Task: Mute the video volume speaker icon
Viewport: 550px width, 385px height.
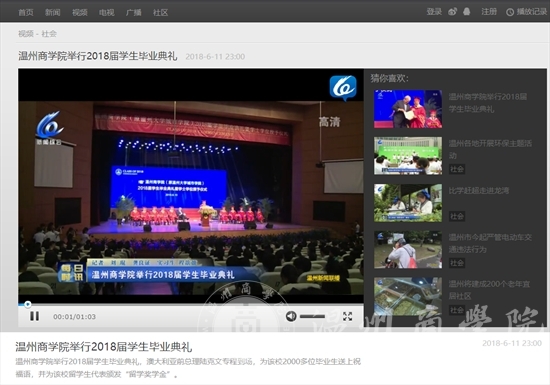Action: pyautogui.click(x=291, y=316)
